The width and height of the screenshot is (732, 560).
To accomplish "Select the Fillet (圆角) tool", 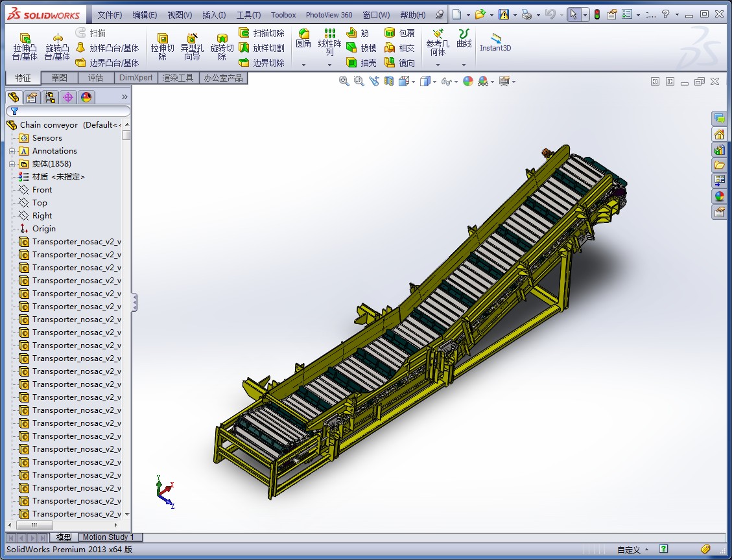I will pos(303,38).
